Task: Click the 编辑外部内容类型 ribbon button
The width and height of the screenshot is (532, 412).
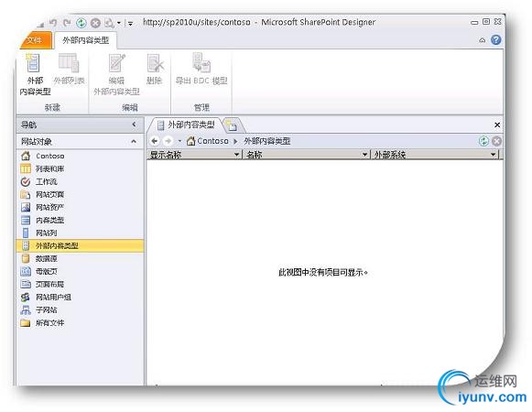Action: click(x=116, y=75)
